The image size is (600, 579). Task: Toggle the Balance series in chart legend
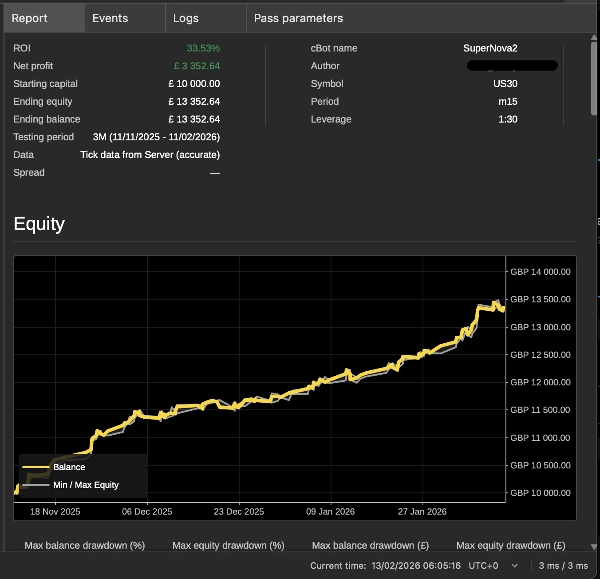[x=69, y=467]
